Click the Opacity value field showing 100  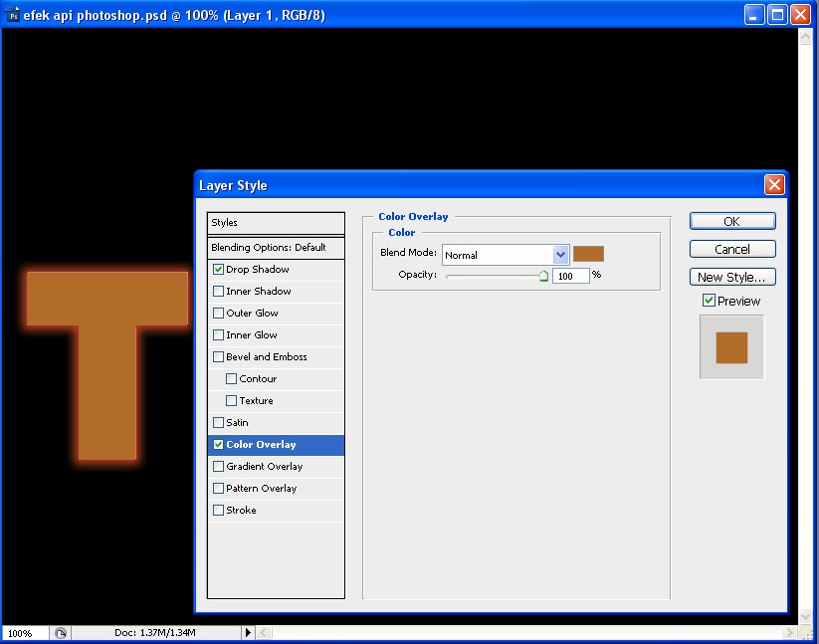[570, 276]
